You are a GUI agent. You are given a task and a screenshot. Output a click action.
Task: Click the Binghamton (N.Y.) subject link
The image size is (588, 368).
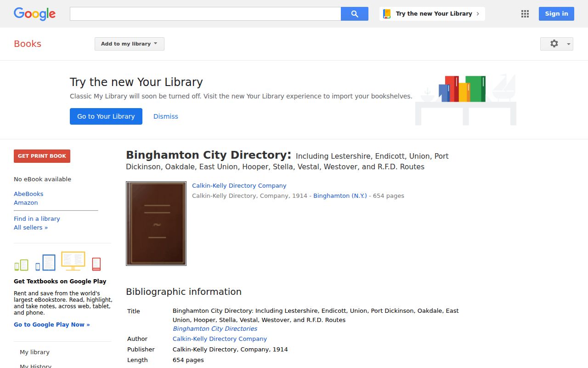click(340, 195)
